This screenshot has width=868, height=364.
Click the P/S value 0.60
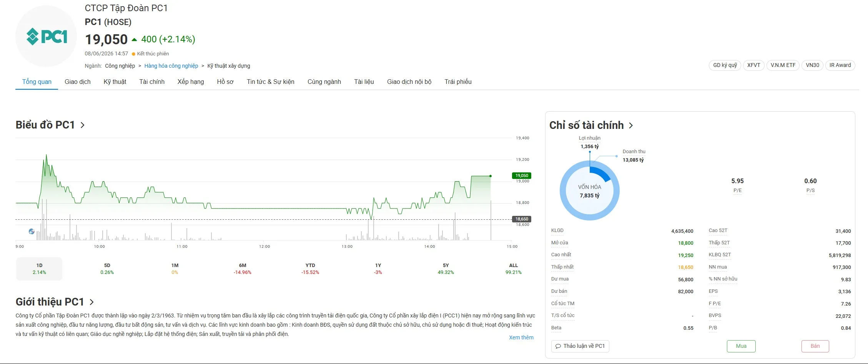click(810, 181)
